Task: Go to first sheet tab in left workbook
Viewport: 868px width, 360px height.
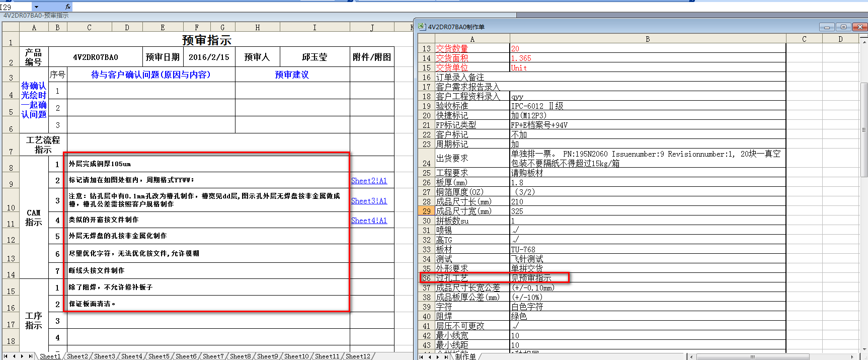Action: [6, 356]
